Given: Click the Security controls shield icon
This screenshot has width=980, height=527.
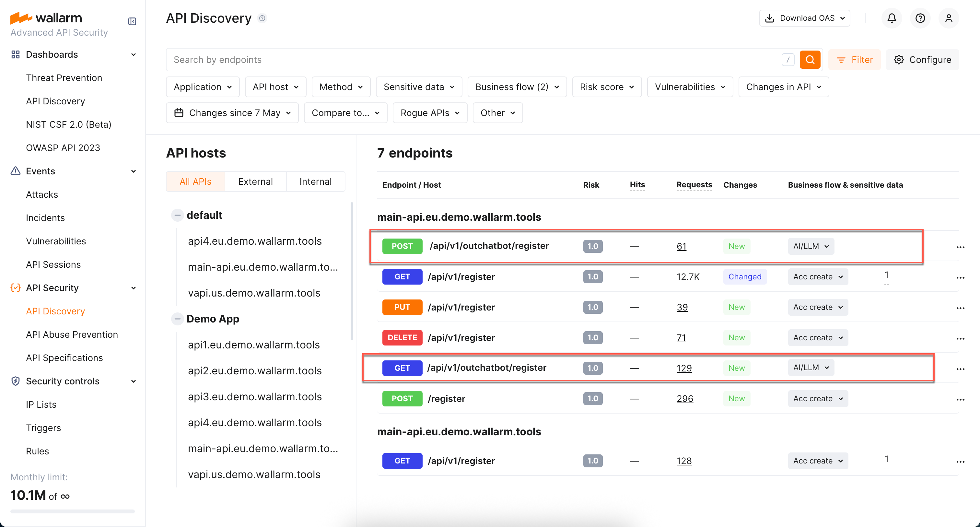Looking at the screenshot, I should pyautogui.click(x=15, y=381).
